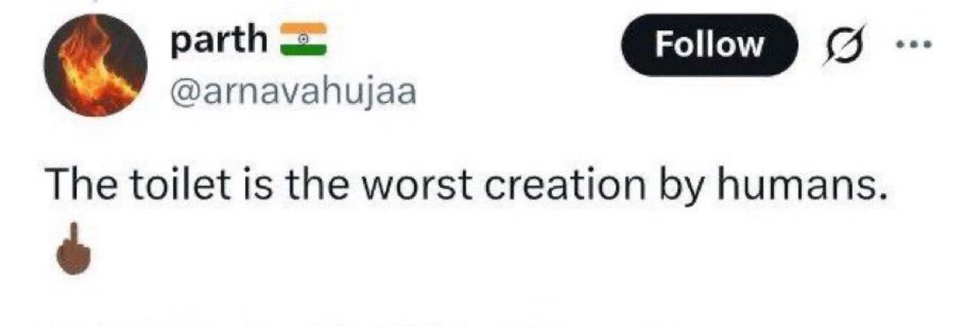Ask Grok about this post

843,46
